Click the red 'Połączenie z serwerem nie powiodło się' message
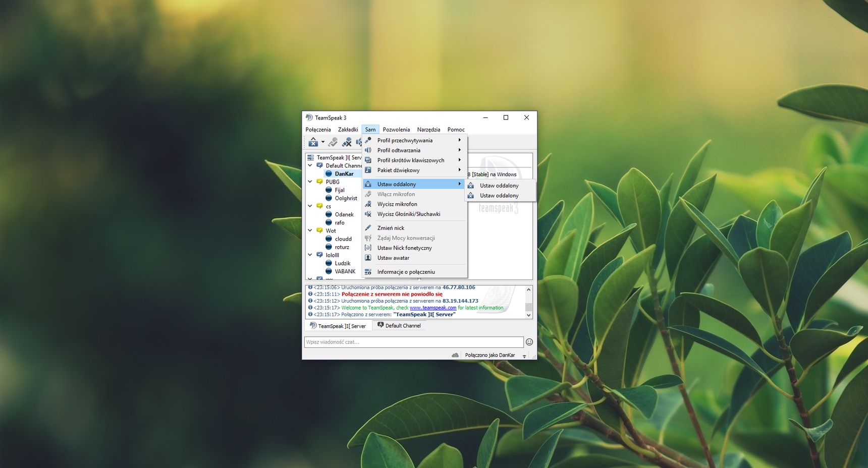 (392, 294)
